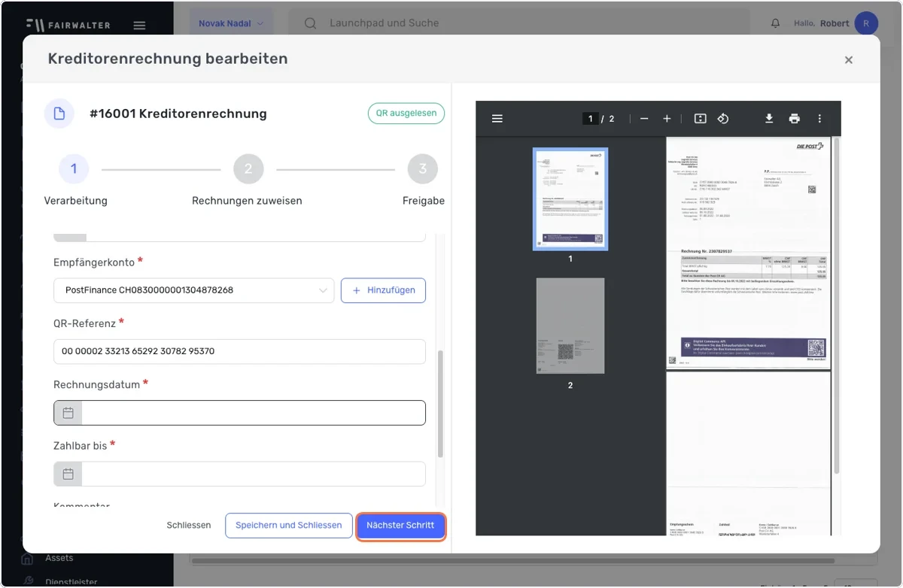Screen dimensions: 903x588
Task: Click the Nächster Schritt button
Action: (x=400, y=525)
